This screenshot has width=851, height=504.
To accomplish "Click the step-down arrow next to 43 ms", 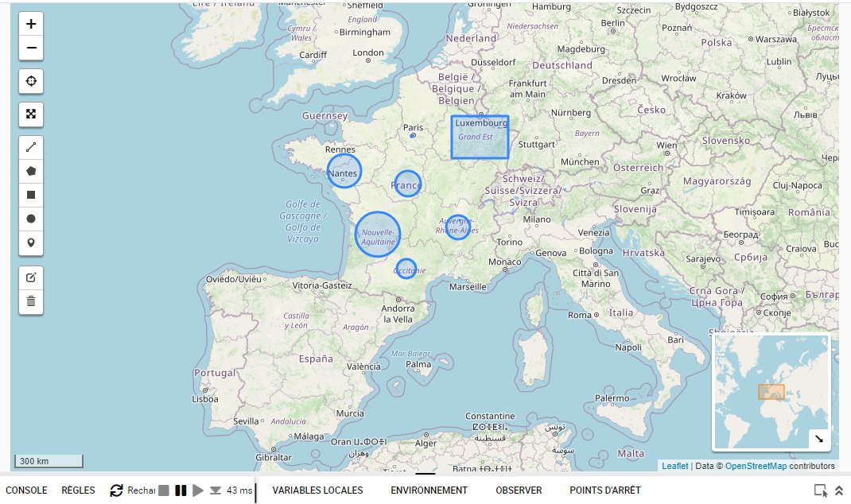I will (216, 490).
